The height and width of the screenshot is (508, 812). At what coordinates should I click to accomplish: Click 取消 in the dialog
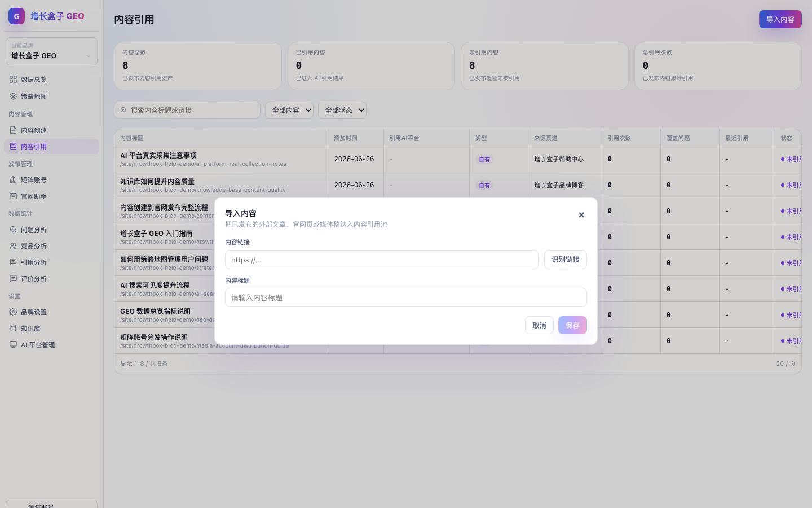tap(539, 325)
